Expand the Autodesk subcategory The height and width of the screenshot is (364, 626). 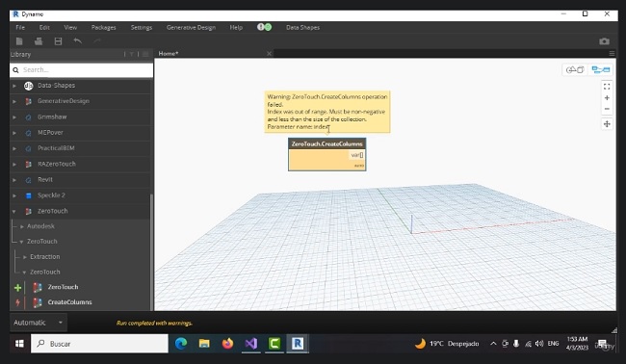click(x=22, y=226)
